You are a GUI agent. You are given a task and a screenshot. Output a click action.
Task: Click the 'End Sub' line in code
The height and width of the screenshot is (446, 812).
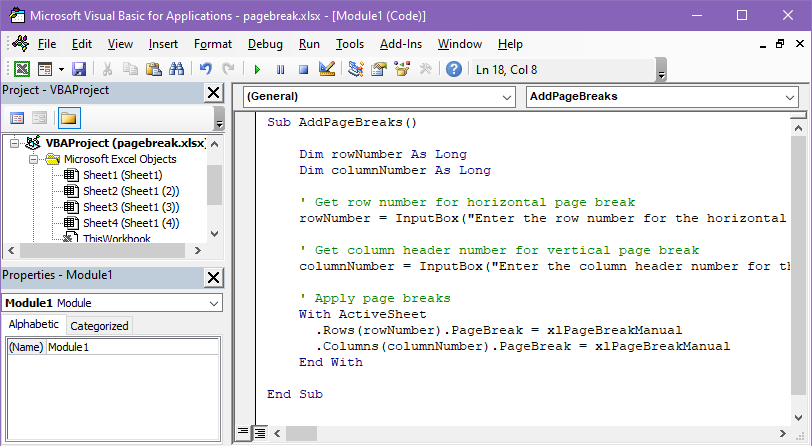[295, 394]
